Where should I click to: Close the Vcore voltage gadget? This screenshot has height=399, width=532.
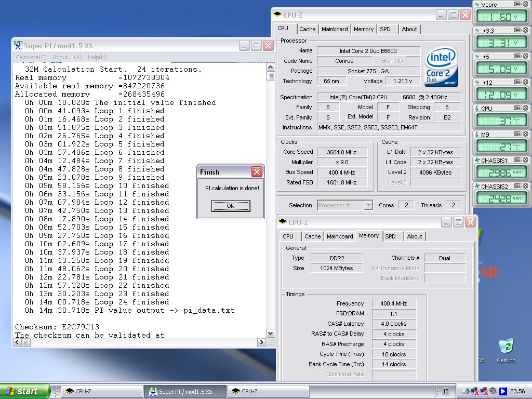(x=525, y=4)
